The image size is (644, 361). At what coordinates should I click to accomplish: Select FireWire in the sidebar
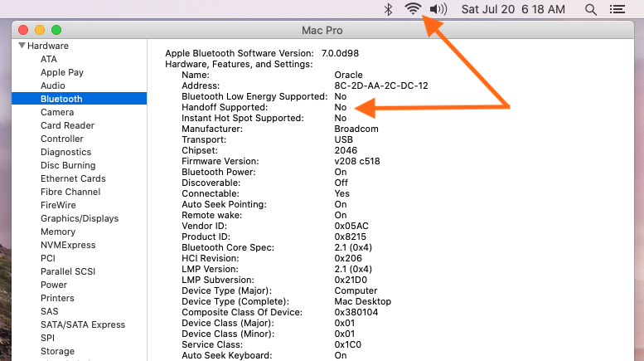tap(58, 205)
